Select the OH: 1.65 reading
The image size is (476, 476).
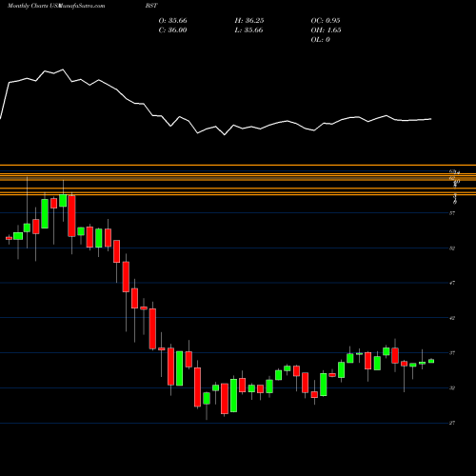[326, 30]
